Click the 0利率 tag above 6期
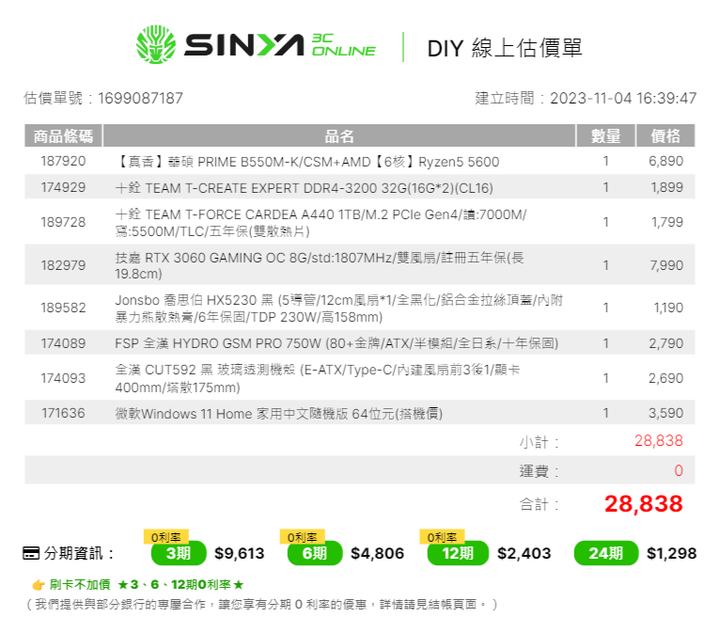Viewport: 720px width, 633px height. (302, 537)
